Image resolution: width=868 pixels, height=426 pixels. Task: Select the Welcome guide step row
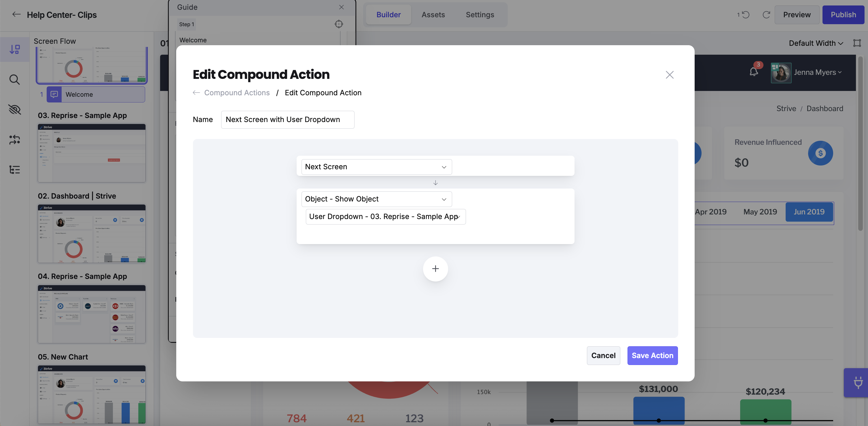pos(96,94)
